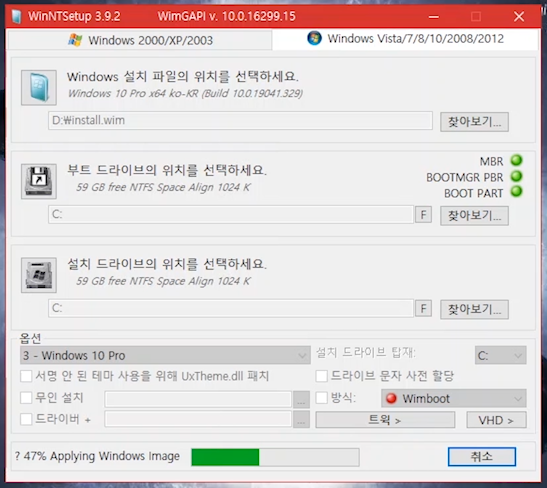547x488 pixels.
Task: Click the WinNTSetup title bar icon
Action: point(16,16)
